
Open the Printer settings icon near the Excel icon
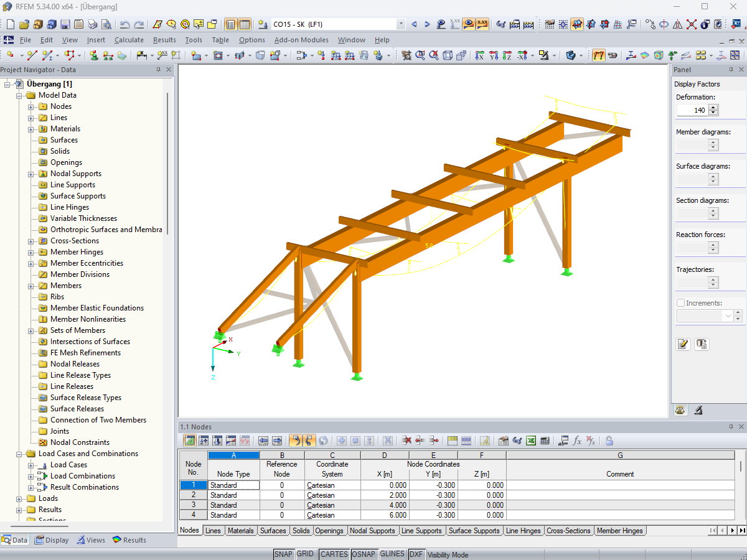(503, 441)
